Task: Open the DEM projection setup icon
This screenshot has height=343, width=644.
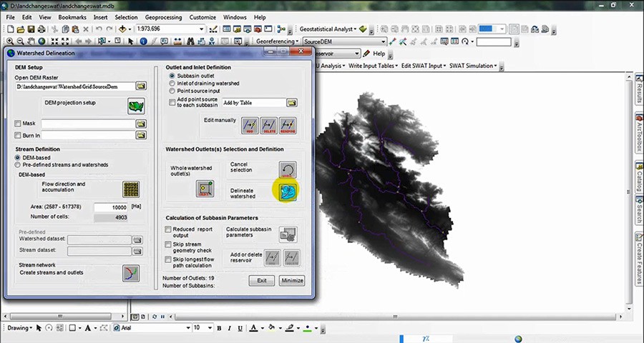Action: [x=136, y=106]
